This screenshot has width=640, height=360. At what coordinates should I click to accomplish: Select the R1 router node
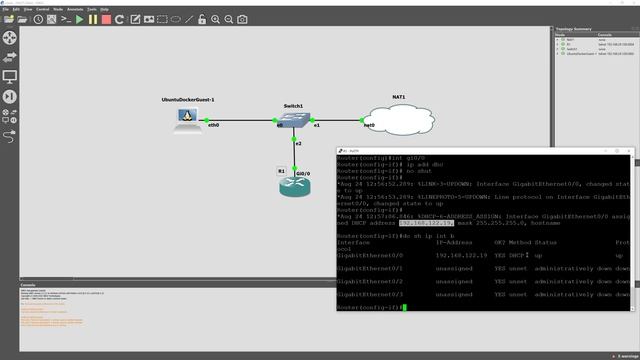coord(295,187)
